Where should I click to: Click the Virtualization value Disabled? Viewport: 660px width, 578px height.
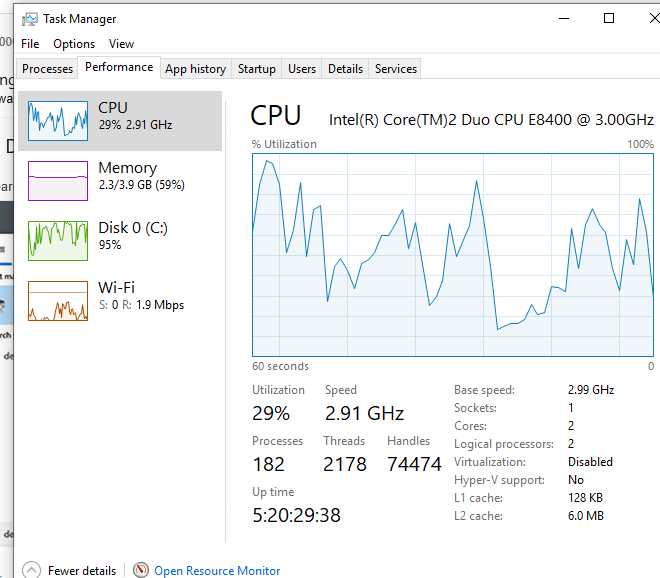[x=590, y=462]
